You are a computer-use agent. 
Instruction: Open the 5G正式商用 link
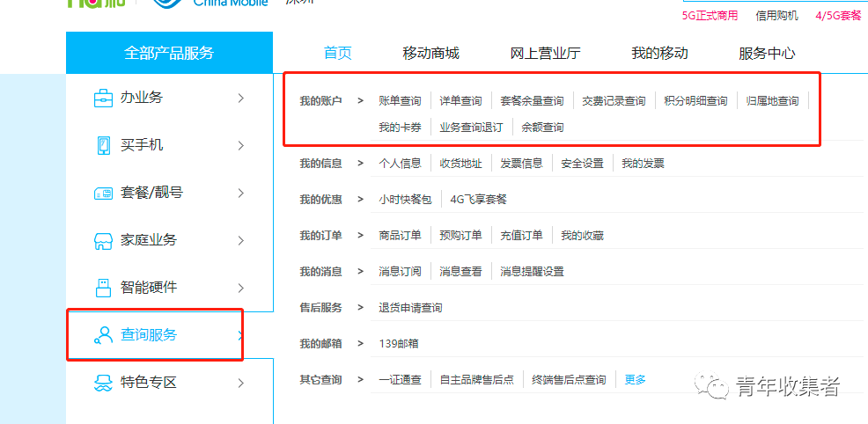pyautogui.click(x=710, y=16)
